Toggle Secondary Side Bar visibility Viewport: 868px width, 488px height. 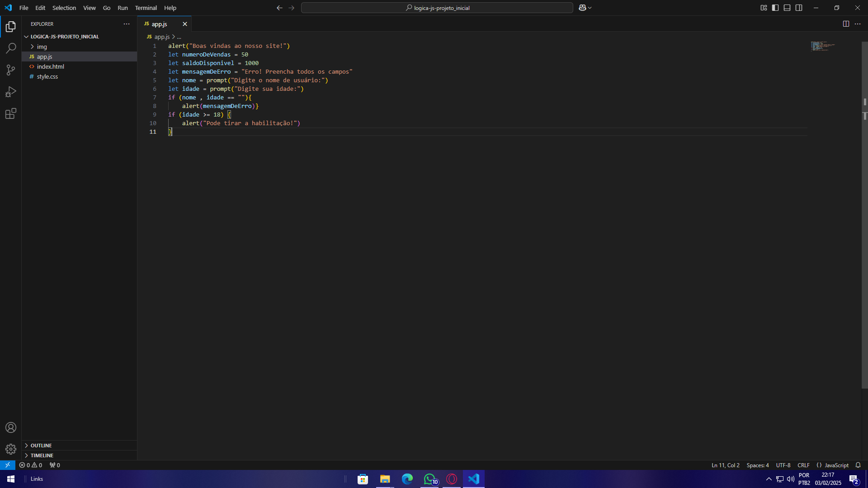799,8
